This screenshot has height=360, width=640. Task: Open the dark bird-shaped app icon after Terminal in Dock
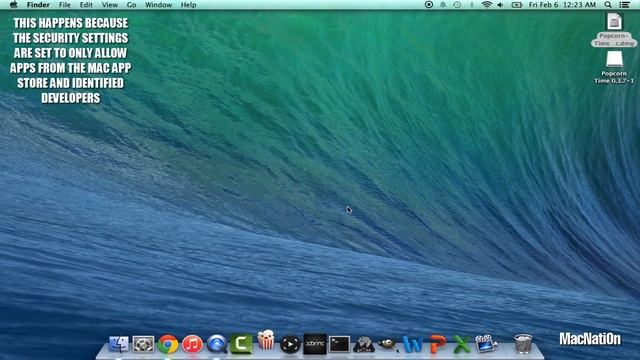364,344
